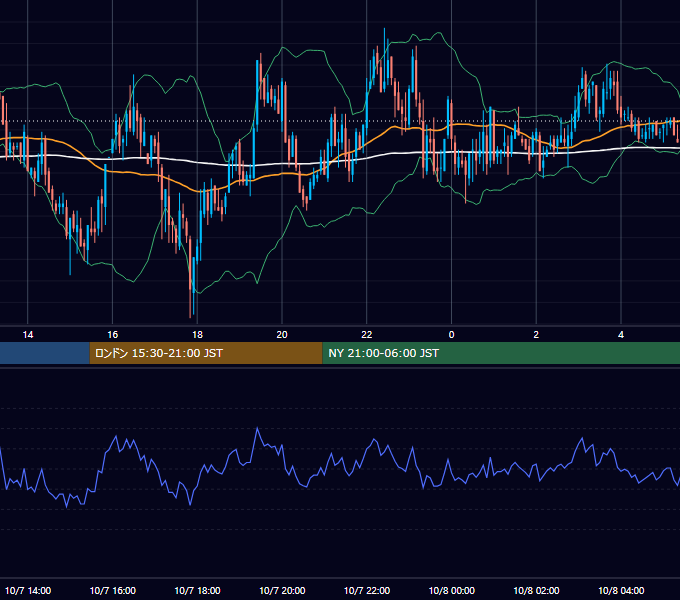Click the price axis hour label 20
Viewport: 680px width, 600px height.
pyautogui.click(x=282, y=335)
